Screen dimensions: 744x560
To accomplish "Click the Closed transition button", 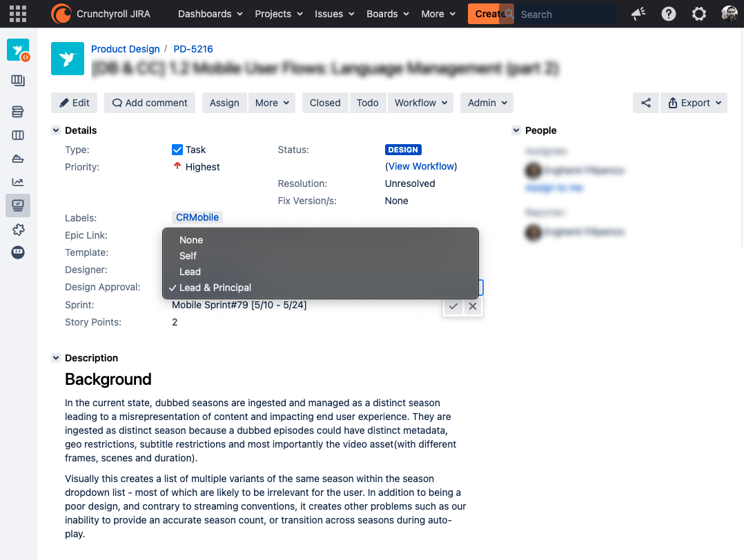I will coord(325,103).
